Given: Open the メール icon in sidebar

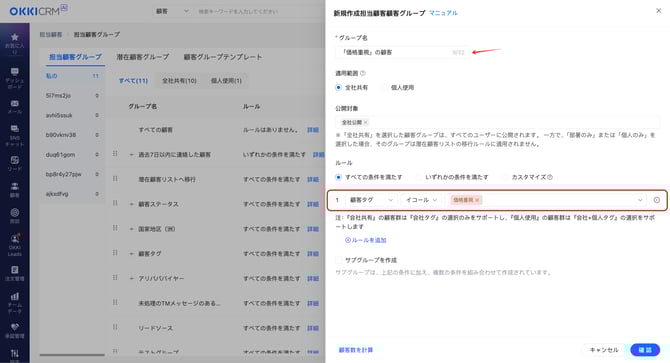Looking at the screenshot, I should (15, 103).
